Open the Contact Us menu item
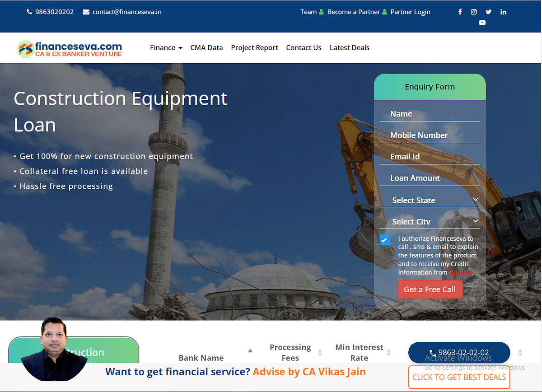Screen dimensions: 542x392 [304, 47]
